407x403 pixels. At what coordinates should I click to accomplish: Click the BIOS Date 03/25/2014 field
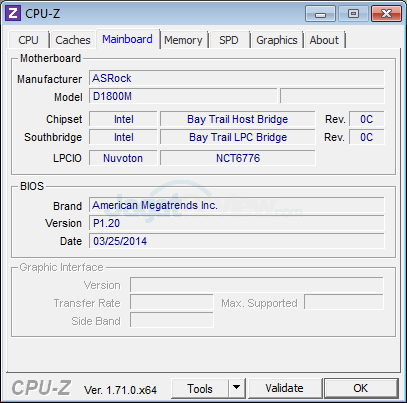237,241
